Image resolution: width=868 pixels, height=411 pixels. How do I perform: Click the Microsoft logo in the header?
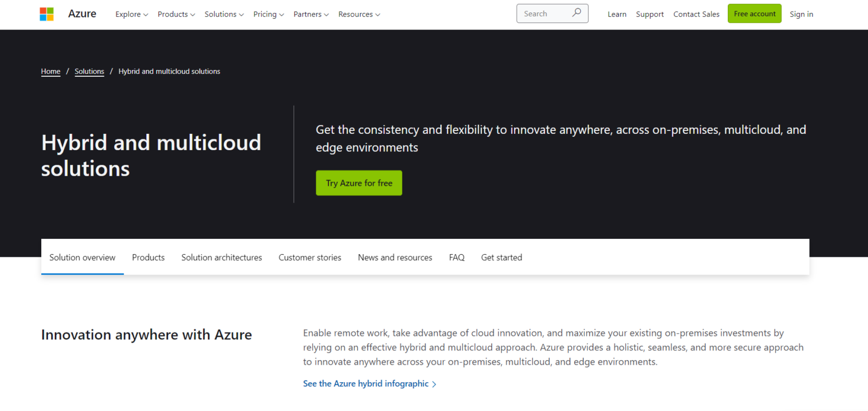(46, 14)
